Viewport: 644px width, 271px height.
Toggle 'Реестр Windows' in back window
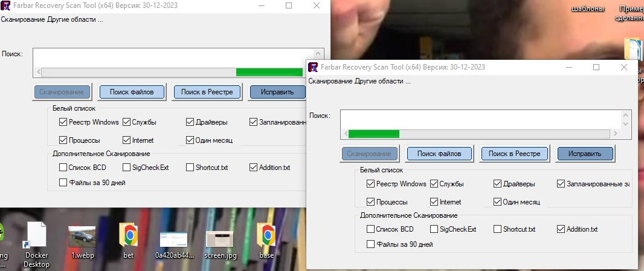[63, 122]
